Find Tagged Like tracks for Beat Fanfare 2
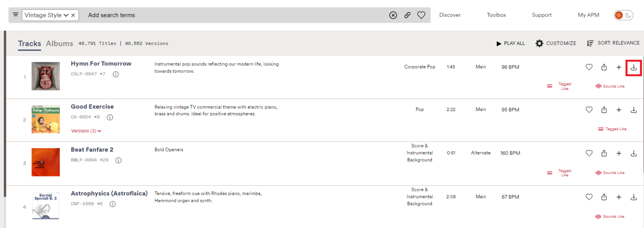 pos(559,173)
